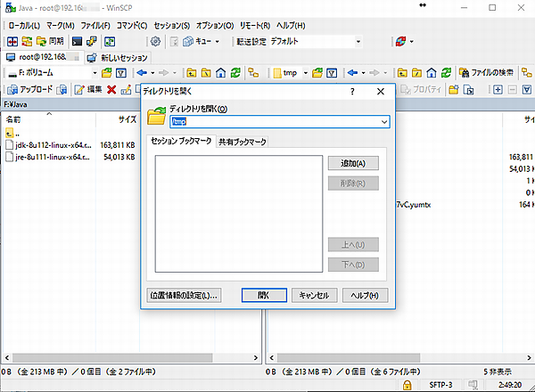Click local panel back arrow
This screenshot has width=535, height=392.
pos(142,72)
